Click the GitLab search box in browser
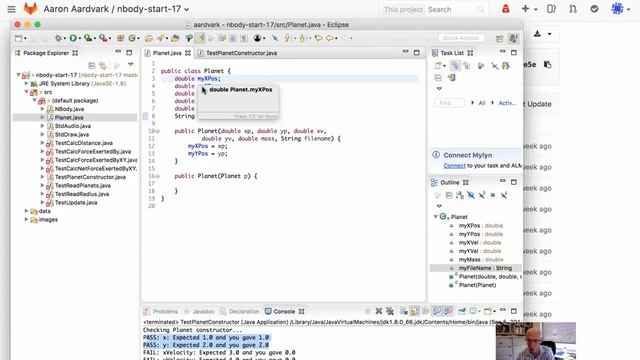Screen dimensions: 640x360 (x=433, y=9)
